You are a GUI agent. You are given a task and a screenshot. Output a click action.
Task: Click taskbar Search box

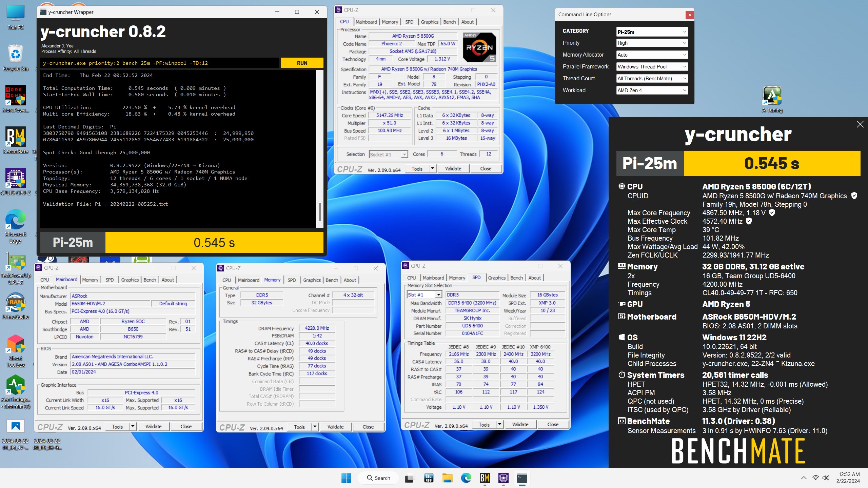[x=378, y=478]
